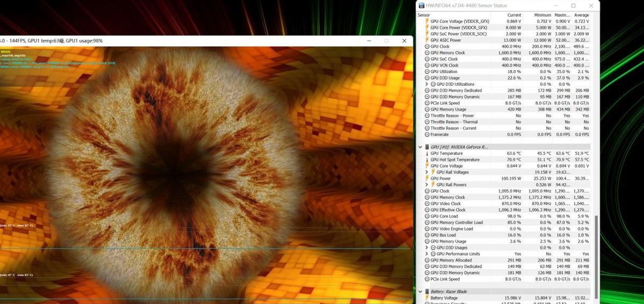The width and height of the screenshot is (644, 304).
Task: Click the icon beside GPU Utilization
Action: (x=427, y=71)
